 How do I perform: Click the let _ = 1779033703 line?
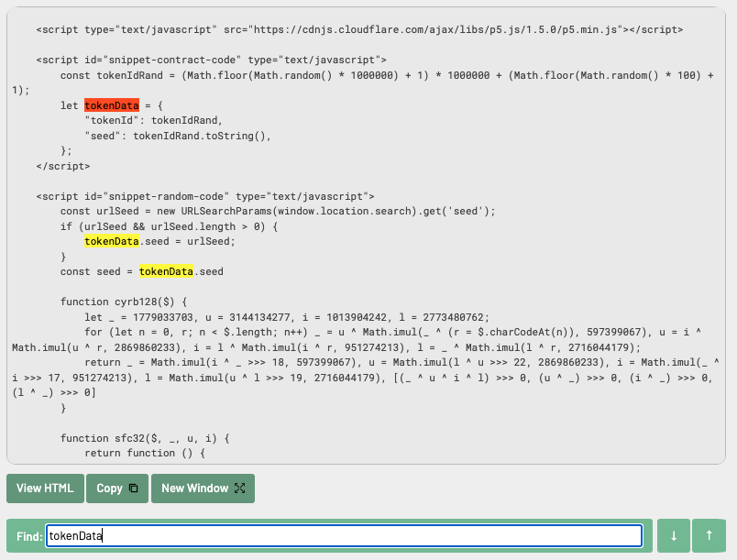click(287, 317)
